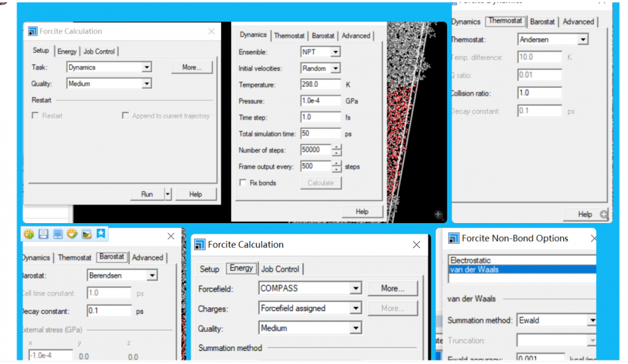The height and width of the screenshot is (364, 628).
Task: Click the blue monitor screen icon
Action: click(58, 234)
